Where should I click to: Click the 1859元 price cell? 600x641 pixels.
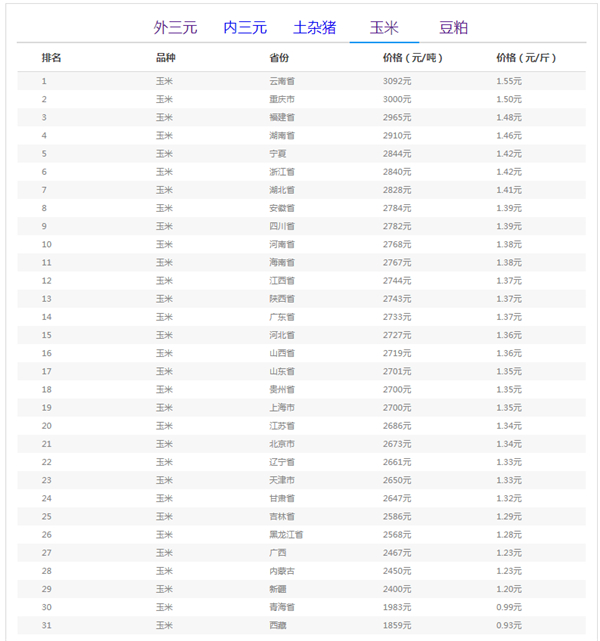(x=397, y=625)
